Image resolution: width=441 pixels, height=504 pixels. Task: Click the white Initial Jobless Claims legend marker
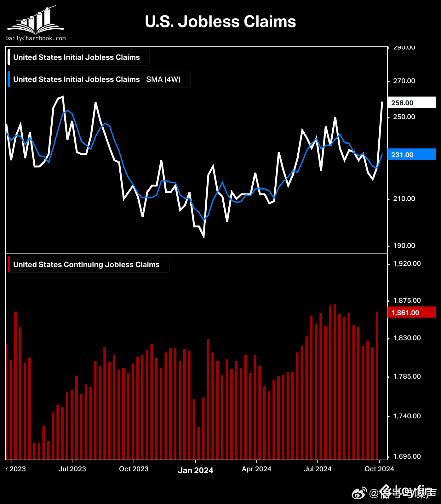9,57
